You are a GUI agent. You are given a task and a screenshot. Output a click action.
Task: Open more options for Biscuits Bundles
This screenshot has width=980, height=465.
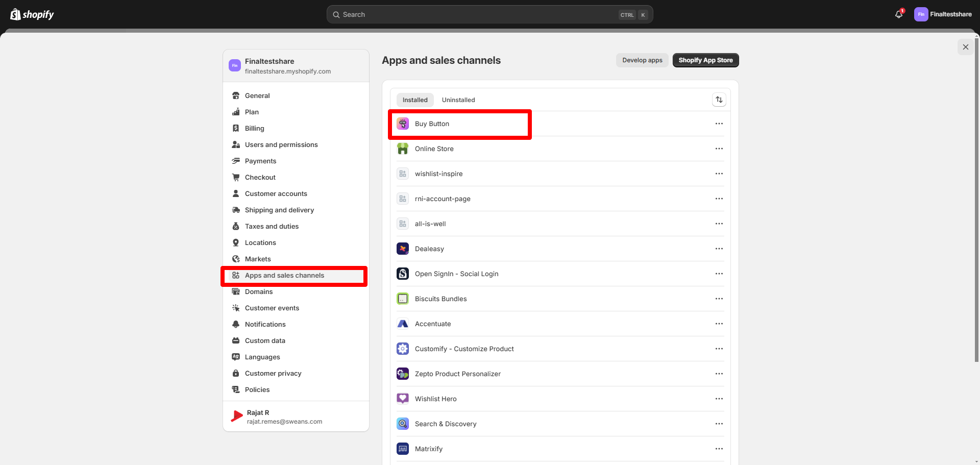(x=719, y=299)
